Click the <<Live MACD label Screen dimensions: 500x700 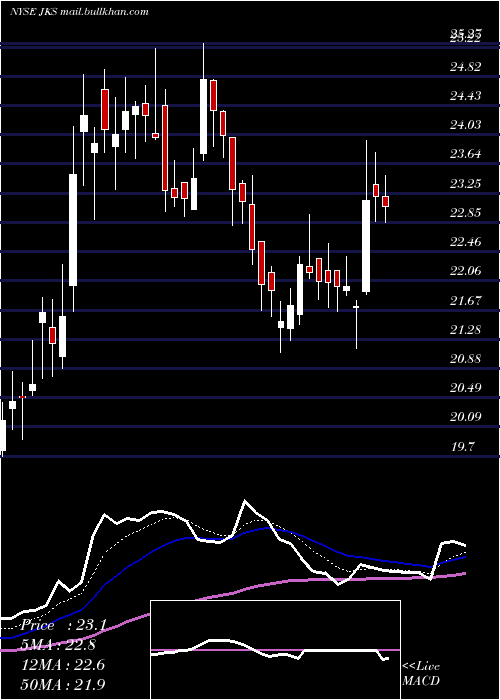(421, 673)
